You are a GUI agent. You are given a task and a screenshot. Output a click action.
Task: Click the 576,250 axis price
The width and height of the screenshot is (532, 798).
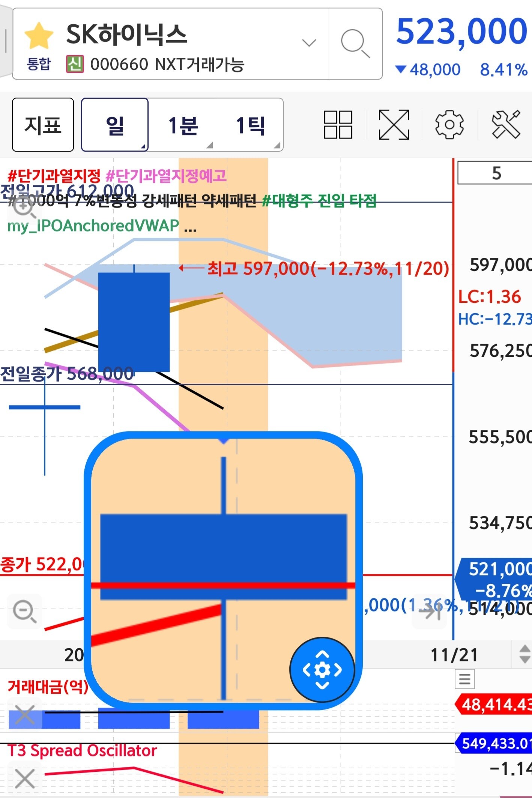coord(501,351)
